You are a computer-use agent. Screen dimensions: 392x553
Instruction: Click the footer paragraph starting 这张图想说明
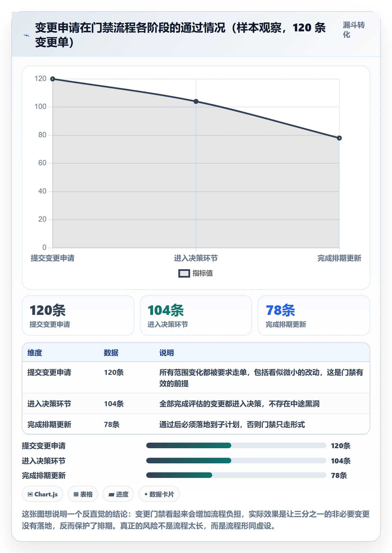(x=196, y=520)
